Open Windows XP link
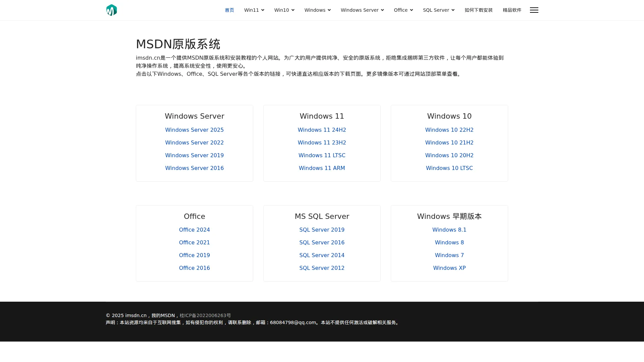Screen dimensions: 644x362 click(x=449, y=268)
